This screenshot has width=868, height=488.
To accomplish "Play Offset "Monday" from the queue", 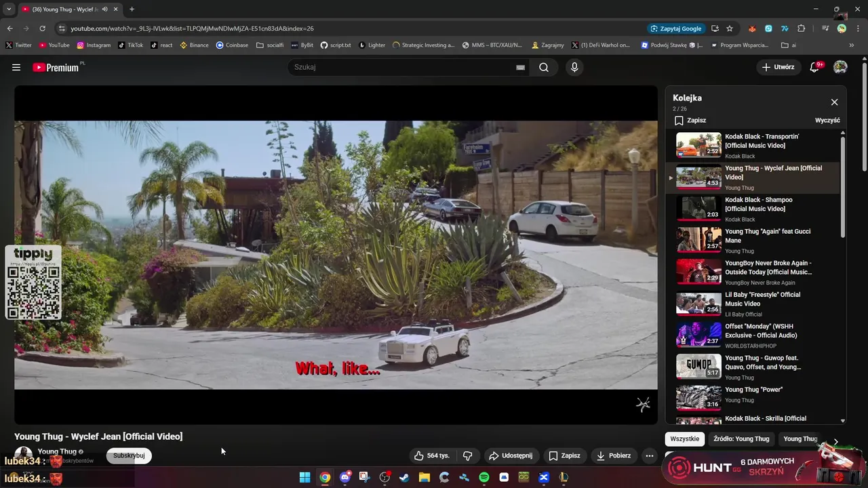I will (x=753, y=335).
